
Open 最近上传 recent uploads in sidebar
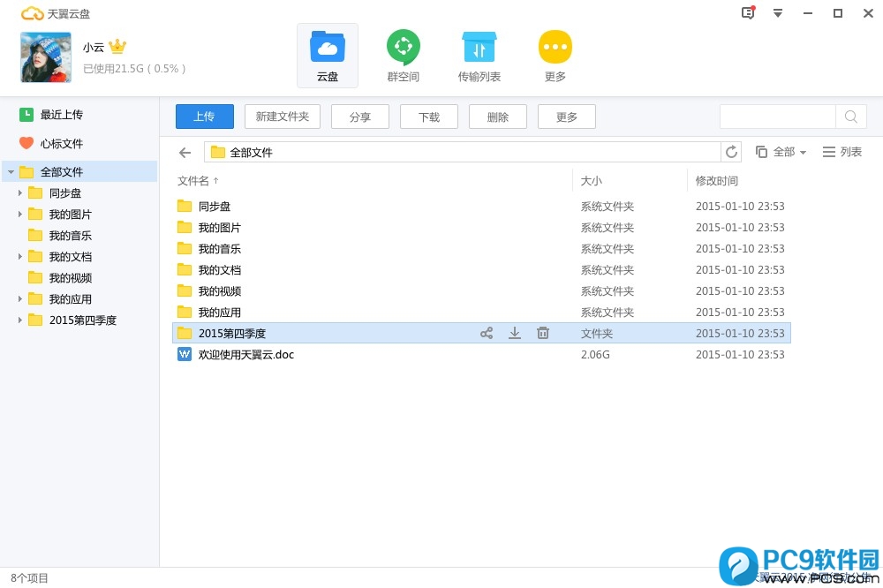(x=50, y=115)
